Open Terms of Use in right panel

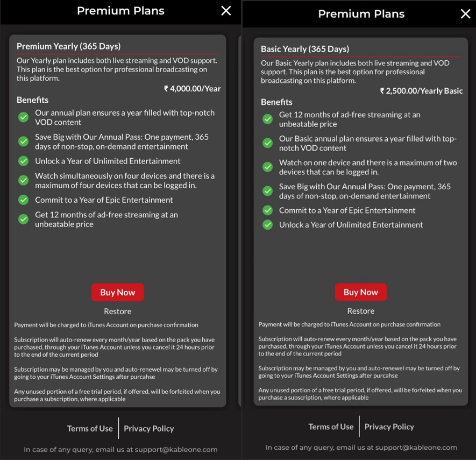coord(331,427)
